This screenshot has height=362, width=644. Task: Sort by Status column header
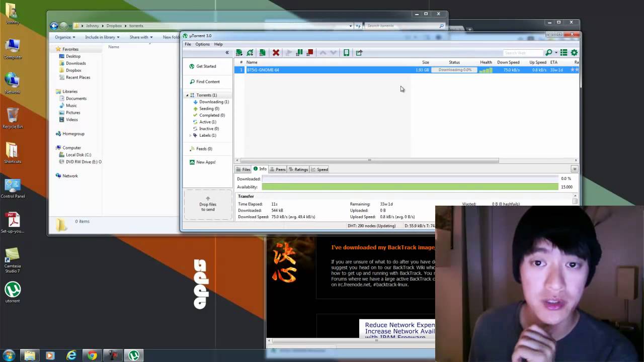[x=454, y=62]
